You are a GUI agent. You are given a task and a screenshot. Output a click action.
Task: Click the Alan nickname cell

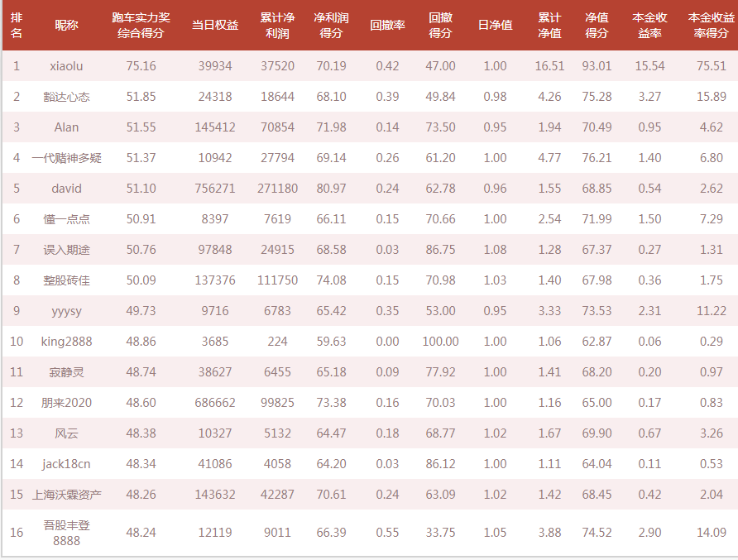(66, 127)
